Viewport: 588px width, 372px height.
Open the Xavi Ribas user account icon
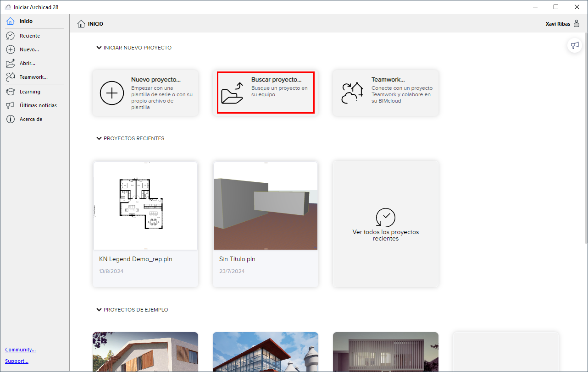pos(577,24)
